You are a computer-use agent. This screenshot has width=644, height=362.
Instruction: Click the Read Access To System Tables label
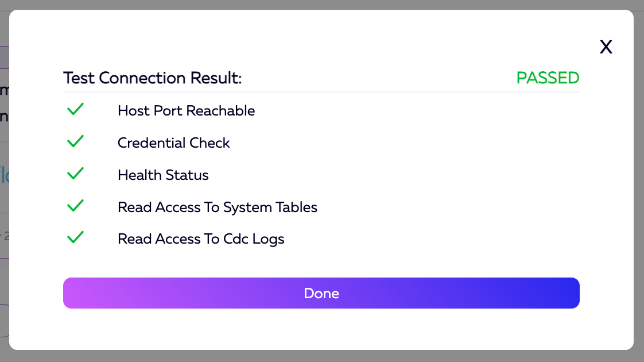217,207
